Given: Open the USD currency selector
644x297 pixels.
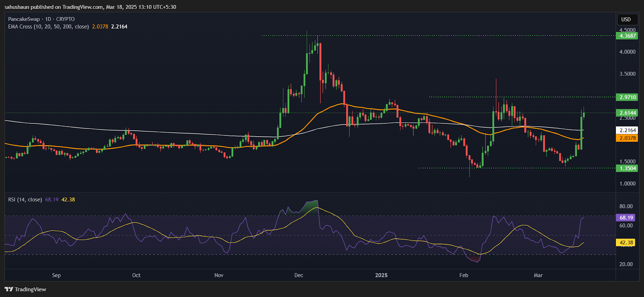Looking at the screenshot, I should [x=626, y=19].
